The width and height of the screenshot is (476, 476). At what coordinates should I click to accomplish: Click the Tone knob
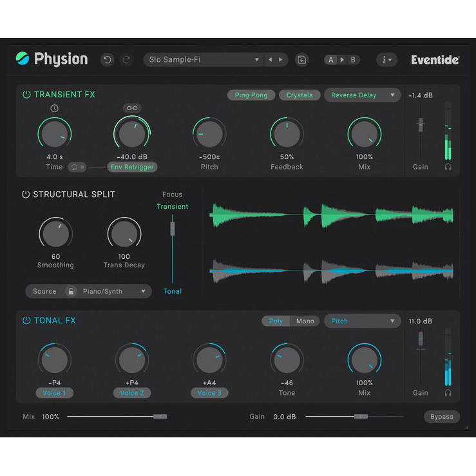pos(287,359)
